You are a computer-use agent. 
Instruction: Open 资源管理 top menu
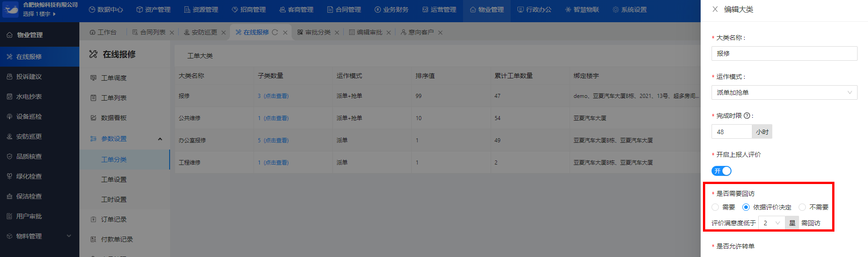(201, 10)
